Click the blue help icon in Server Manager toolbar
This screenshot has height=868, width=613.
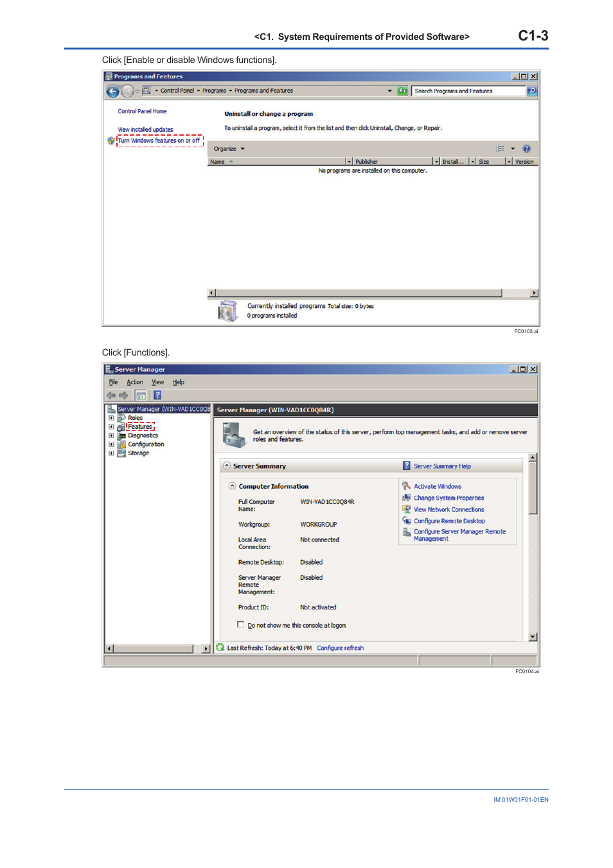[157, 395]
